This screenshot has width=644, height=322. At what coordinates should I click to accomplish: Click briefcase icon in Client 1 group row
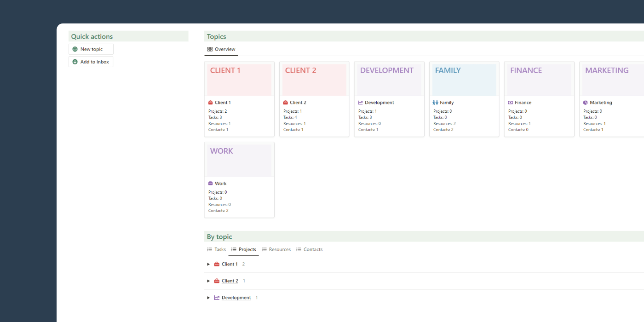pyautogui.click(x=217, y=264)
